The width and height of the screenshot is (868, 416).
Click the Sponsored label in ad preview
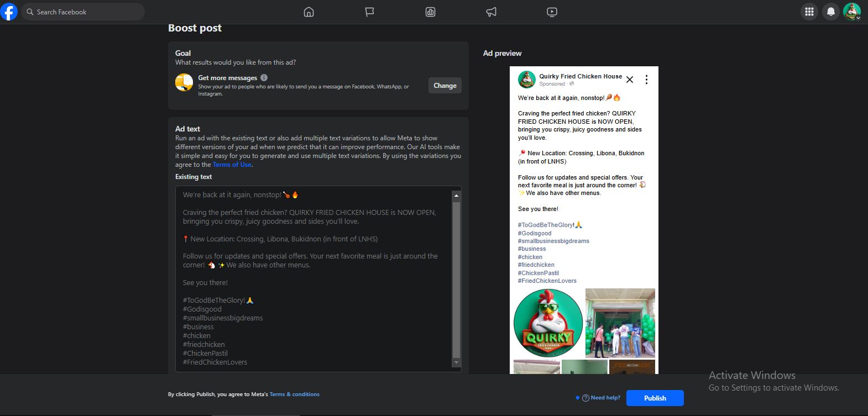[x=552, y=84]
